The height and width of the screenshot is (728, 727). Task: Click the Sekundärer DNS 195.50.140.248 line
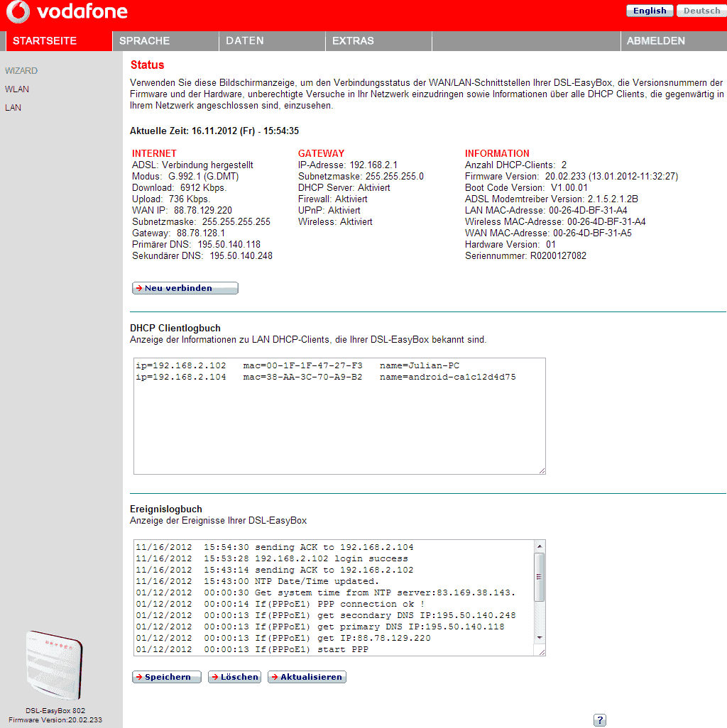tap(202, 256)
